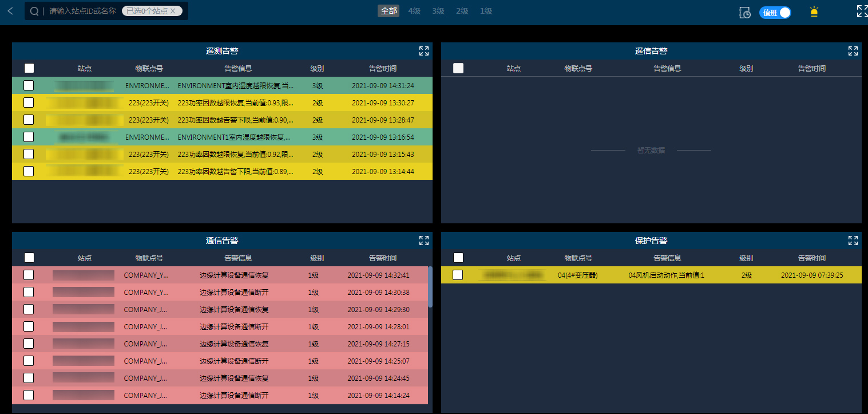This screenshot has height=414, width=868.
Task: Expand the 通信告警 panel
Action: point(424,240)
